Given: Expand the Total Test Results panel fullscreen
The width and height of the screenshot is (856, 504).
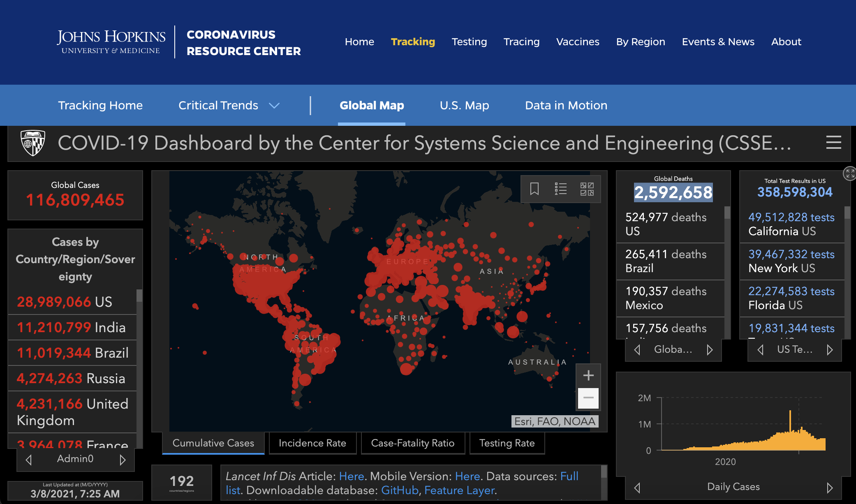Looking at the screenshot, I should click(850, 173).
